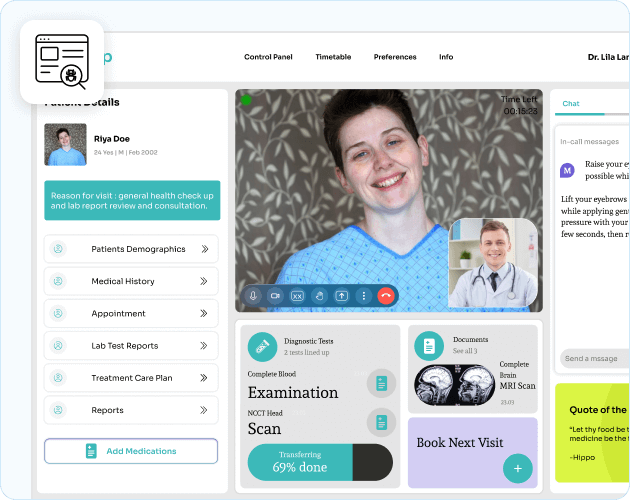630x500 pixels.
Task: Click the share screen upload icon
Action: tap(341, 296)
